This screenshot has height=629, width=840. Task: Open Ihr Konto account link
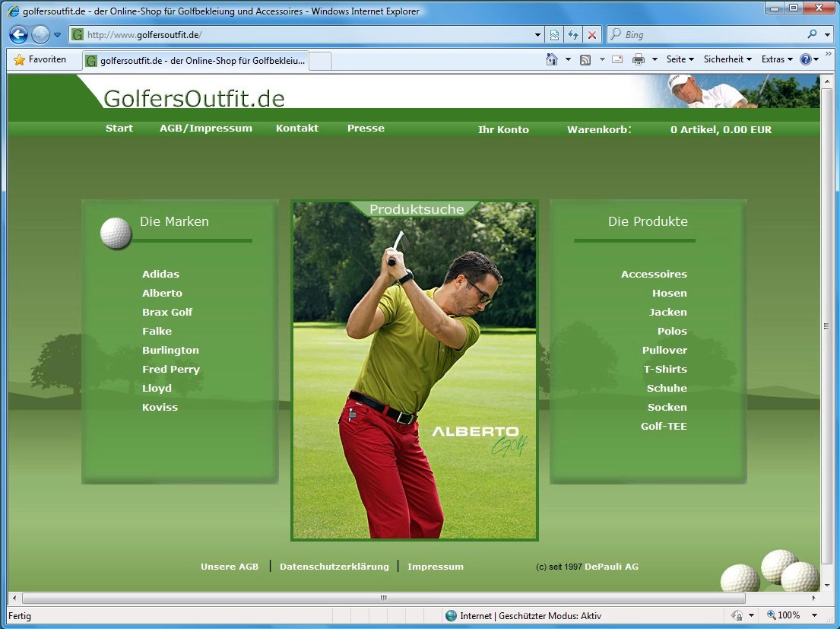pyautogui.click(x=503, y=129)
